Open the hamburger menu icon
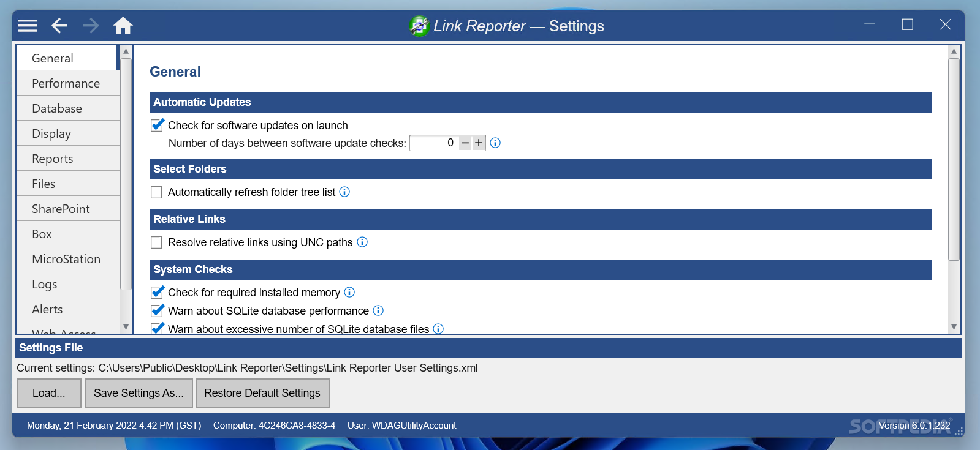 click(28, 26)
